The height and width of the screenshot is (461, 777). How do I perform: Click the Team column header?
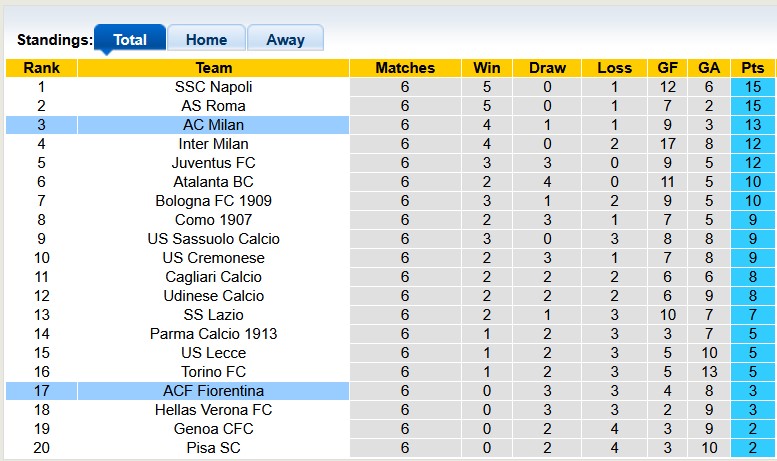point(213,68)
